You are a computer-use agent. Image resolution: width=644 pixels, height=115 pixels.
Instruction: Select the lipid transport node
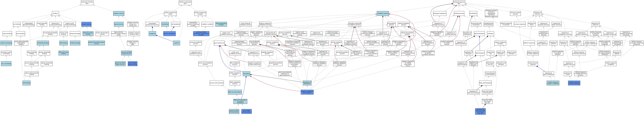tap(480, 53)
